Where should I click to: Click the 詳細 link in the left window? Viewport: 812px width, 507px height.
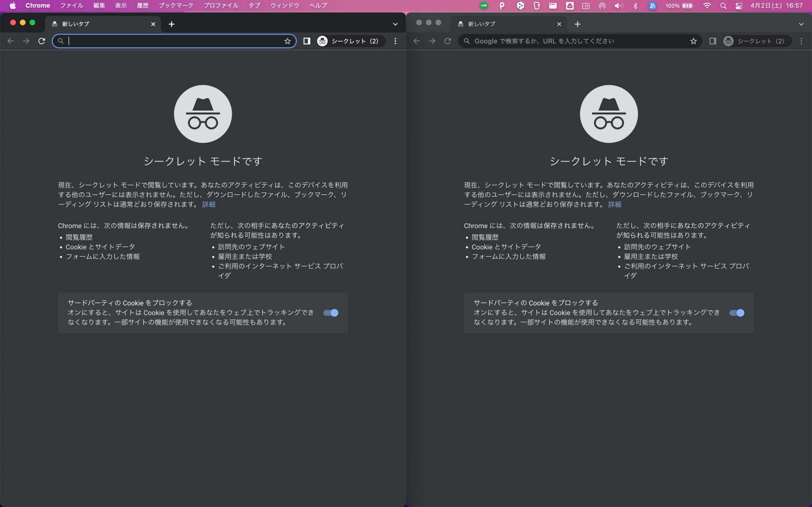[x=208, y=205]
